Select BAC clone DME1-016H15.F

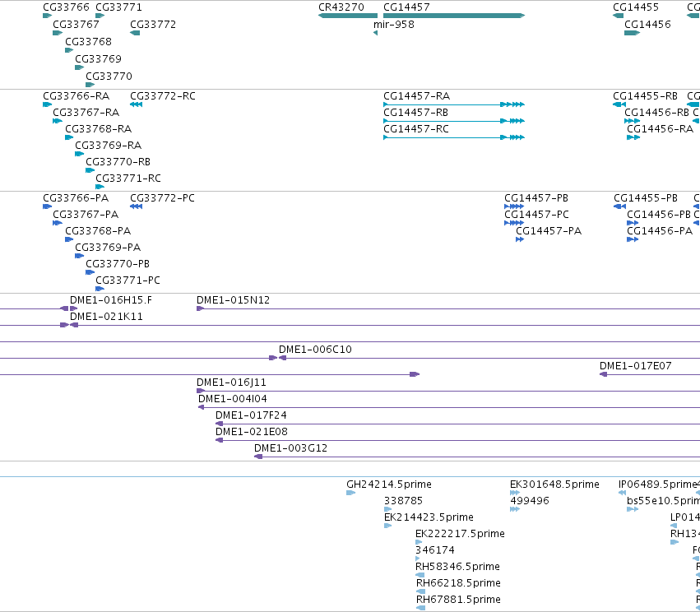(x=111, y=300)
